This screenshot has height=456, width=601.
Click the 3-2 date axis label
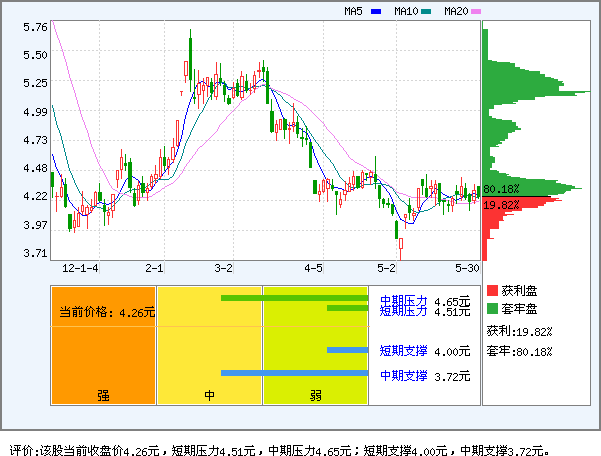223,268
